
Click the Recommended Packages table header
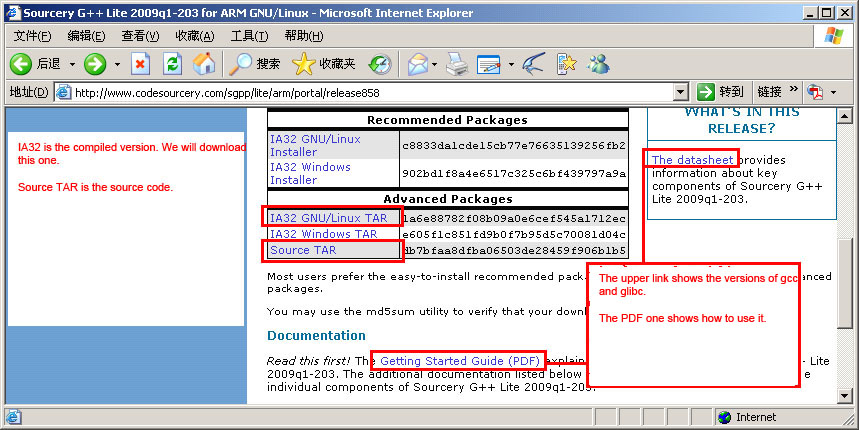pyautogui.click(x=448, y=120)
